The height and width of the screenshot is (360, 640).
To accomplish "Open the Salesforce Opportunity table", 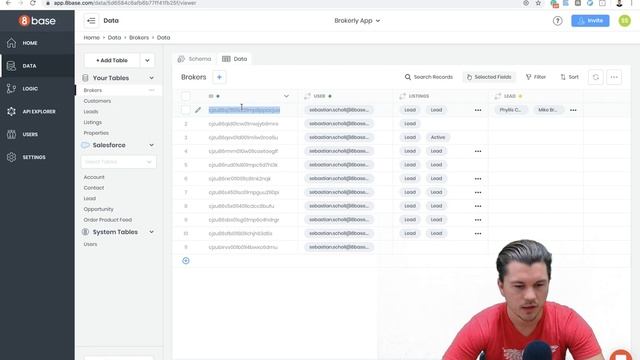I will click(98, 209).
